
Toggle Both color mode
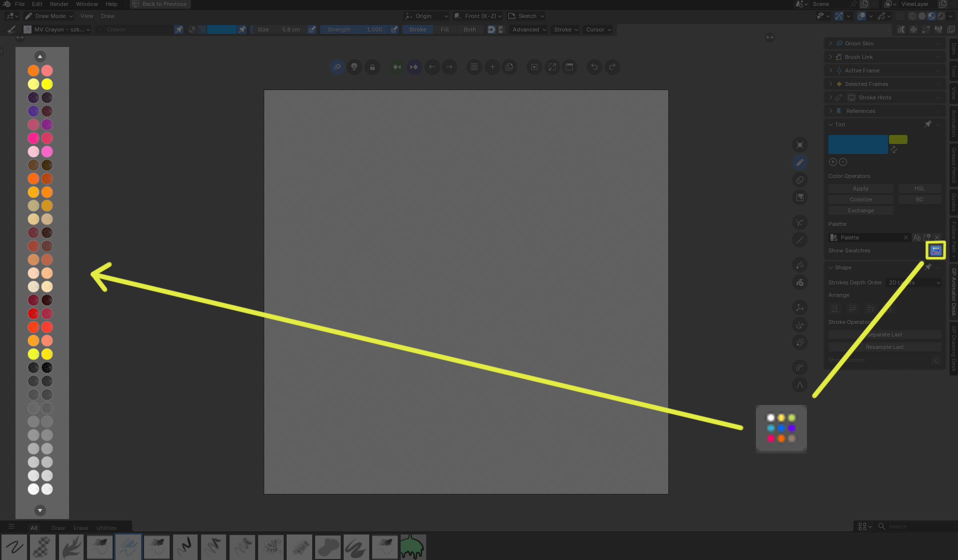coord(470,29)
